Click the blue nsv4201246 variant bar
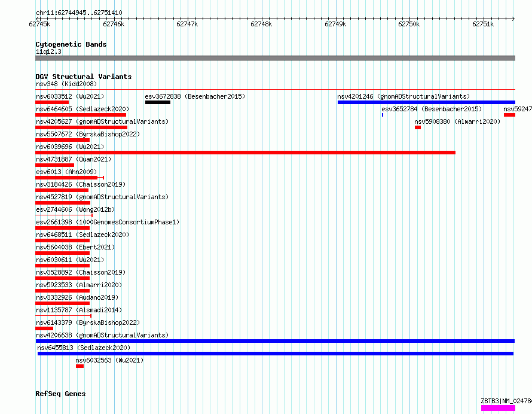Viewport: 532px width, 414px height. (x=426, y=102)
